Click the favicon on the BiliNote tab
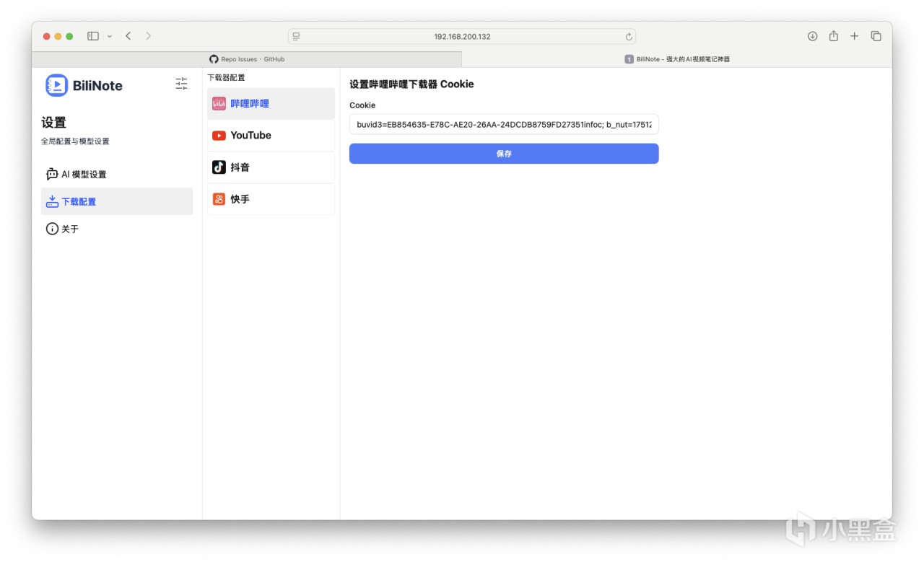The height and width of the screenshot is (562, 924). tap(629, 59)
